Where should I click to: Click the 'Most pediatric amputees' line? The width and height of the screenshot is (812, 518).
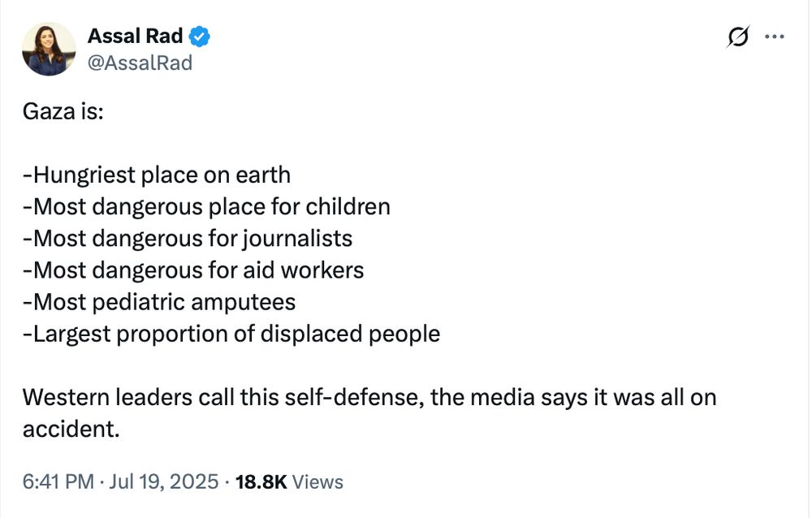(159, 303)
